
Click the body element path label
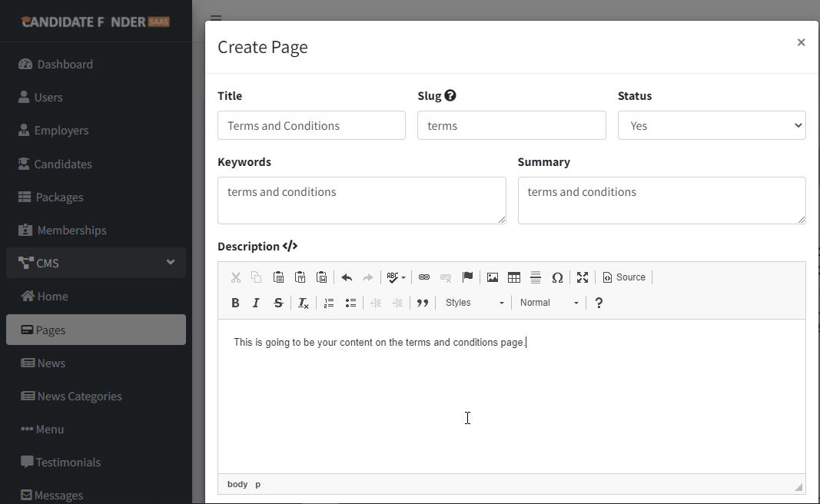coord(237,484)
